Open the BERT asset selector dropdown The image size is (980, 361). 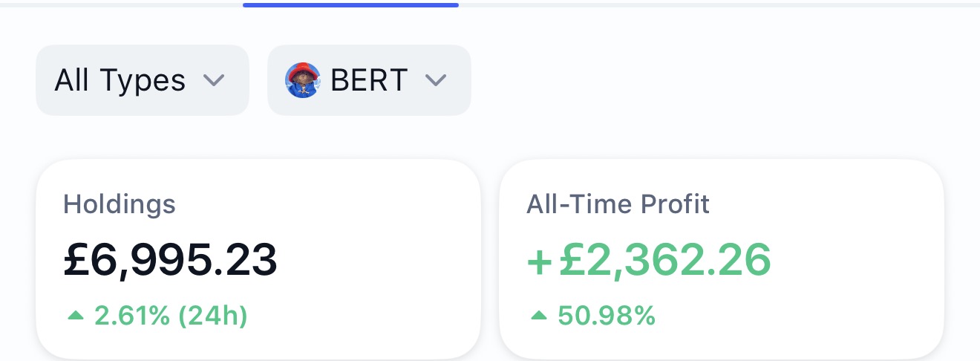pyautogui.click(x=369, y=80)
